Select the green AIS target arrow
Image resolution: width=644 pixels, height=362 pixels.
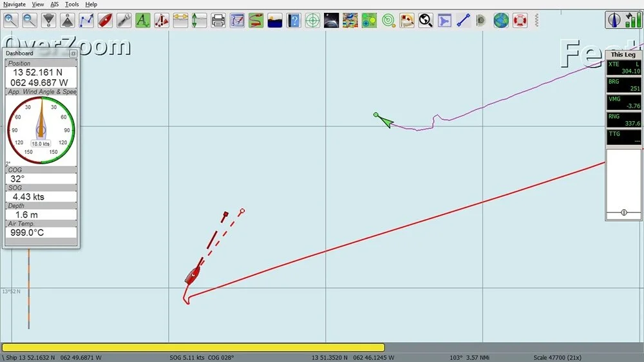(x=386, y=121)
